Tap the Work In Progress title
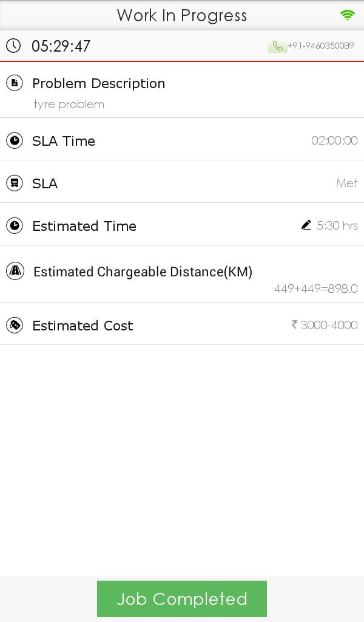The height and width of the screenshot is (622, 364). click(x=182, y=15)
